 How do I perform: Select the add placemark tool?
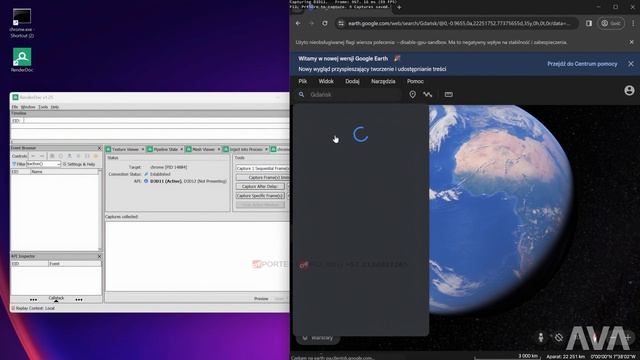click(413, 94)
